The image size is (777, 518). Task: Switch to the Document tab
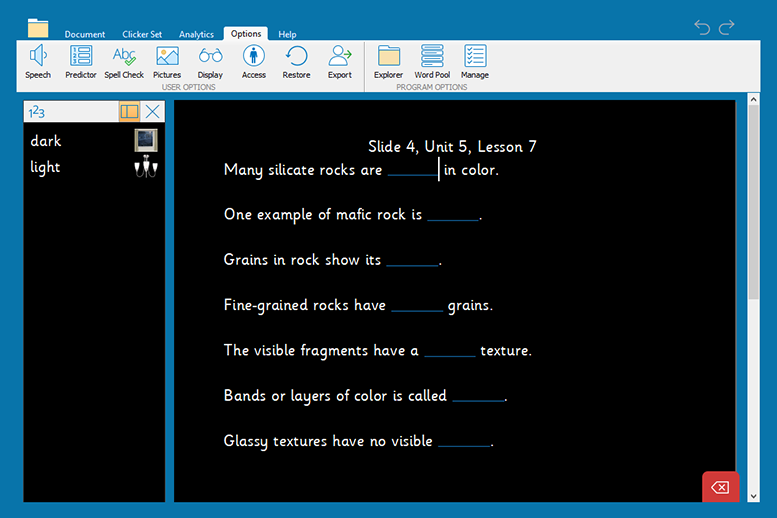[x=85, y=34]
